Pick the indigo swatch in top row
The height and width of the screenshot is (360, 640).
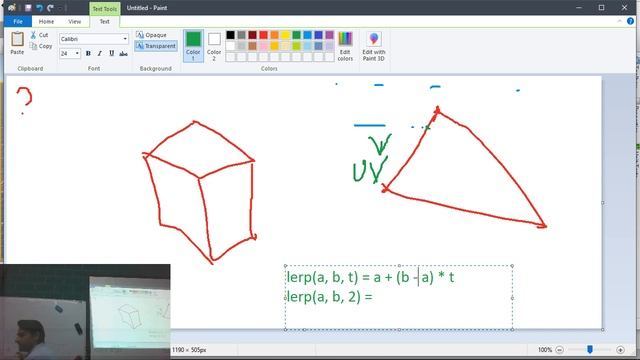pos(319,35)
